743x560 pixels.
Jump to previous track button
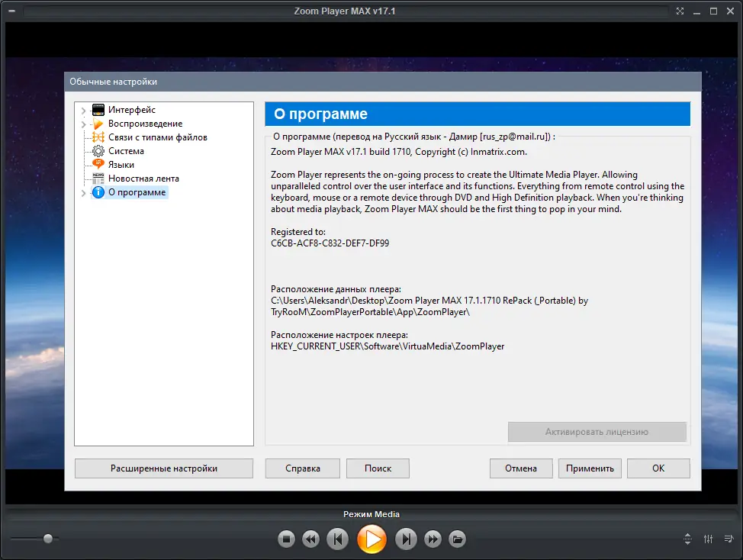coord(338,539)
